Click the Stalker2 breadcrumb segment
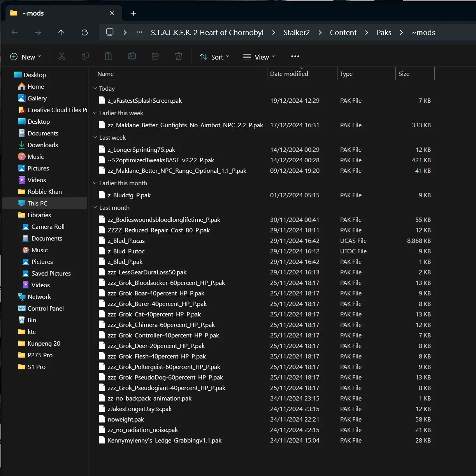The width and height of the screenshot is (476, 476). point(297,33)
